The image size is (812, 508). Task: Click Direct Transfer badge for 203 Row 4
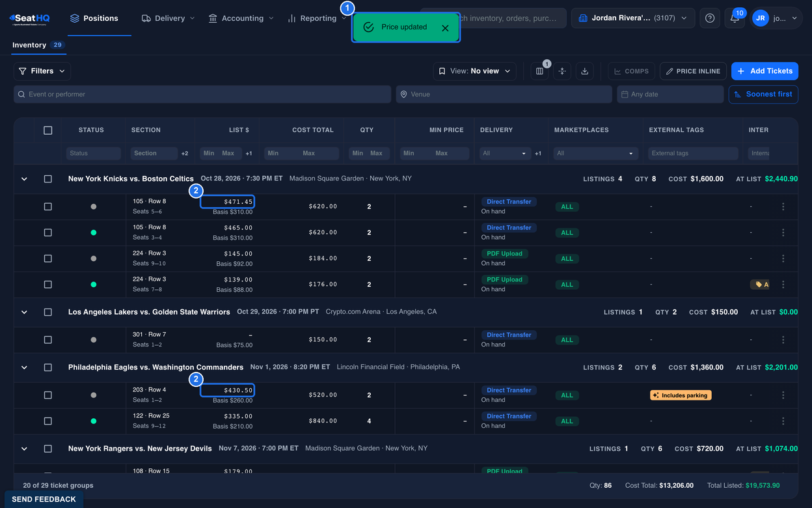click(x=509, y=390)
